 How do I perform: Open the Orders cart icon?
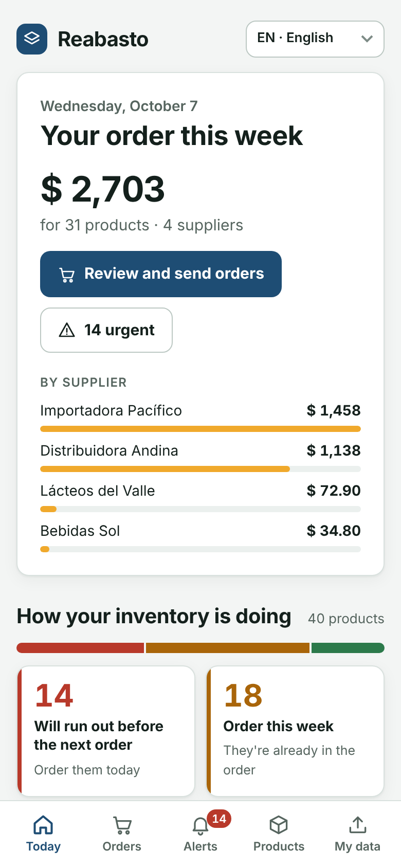tap(122, 825)
